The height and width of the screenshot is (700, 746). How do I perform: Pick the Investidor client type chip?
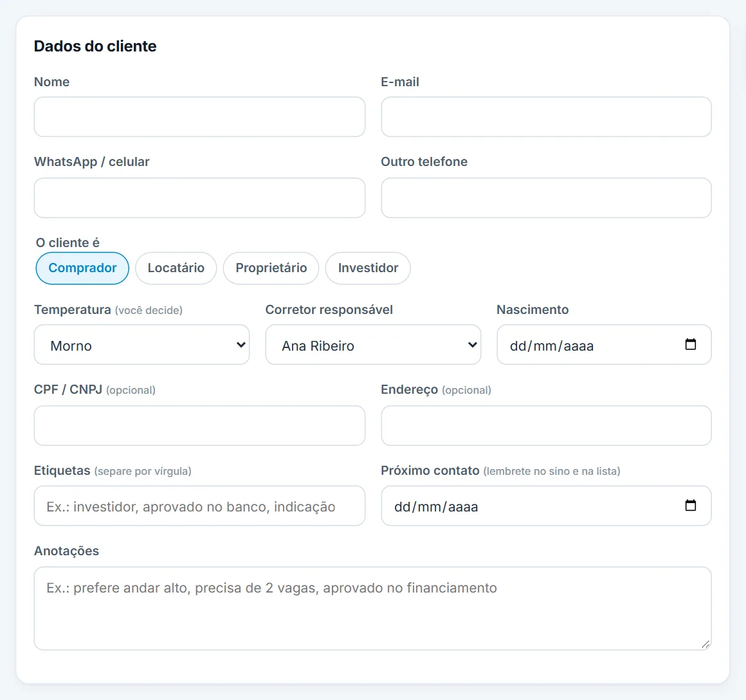click(x=368, y=268)
